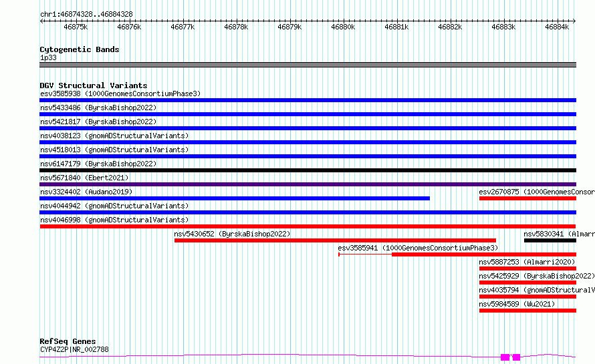Click the red bar under esv2670875
595x364 pixels.
528,198
